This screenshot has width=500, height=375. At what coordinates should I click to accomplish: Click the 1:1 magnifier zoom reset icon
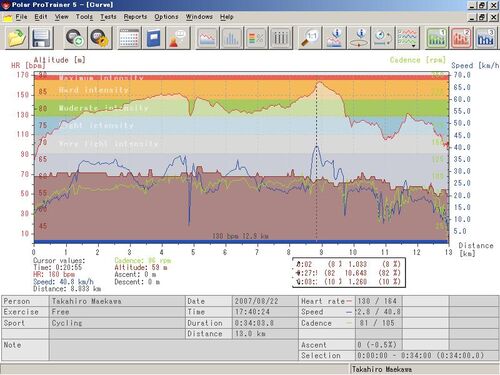[310, 38]
